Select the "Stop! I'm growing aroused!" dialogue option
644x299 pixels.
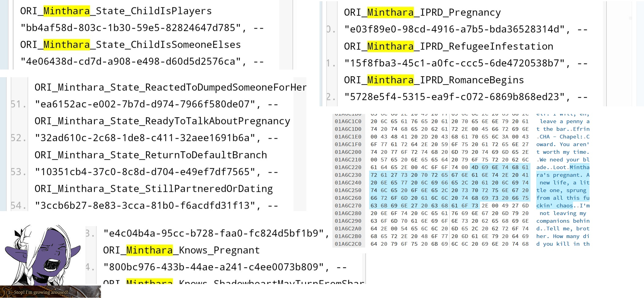pyautogui.click(x=38, y=292)
